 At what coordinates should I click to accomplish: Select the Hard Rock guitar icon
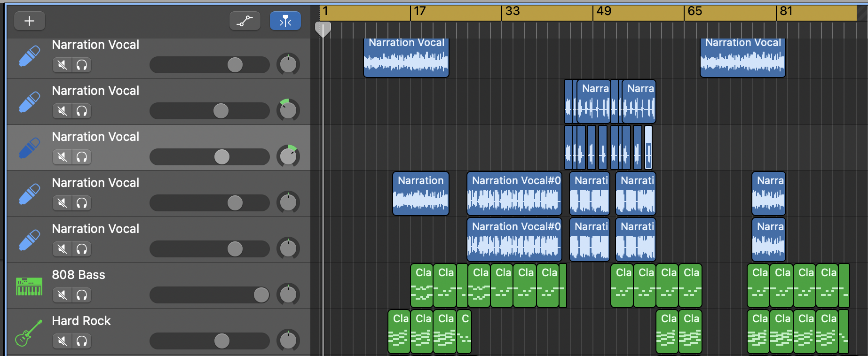29,333
